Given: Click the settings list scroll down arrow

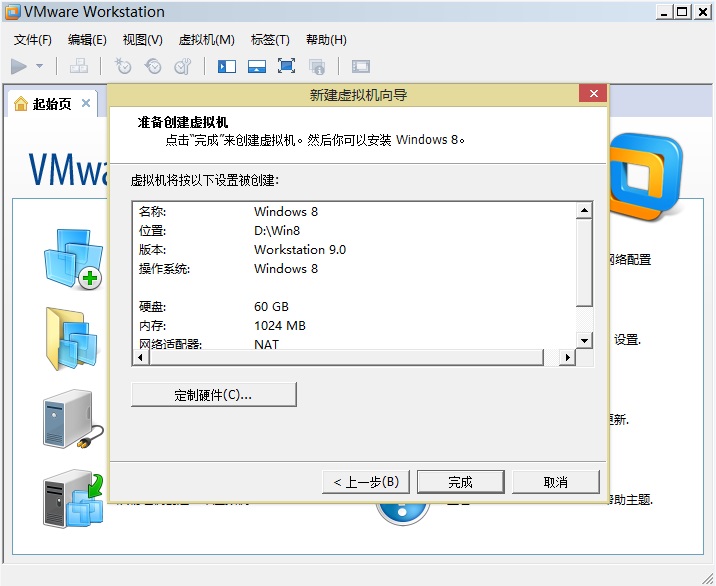Looking at the screenshot, I should 584,340.
